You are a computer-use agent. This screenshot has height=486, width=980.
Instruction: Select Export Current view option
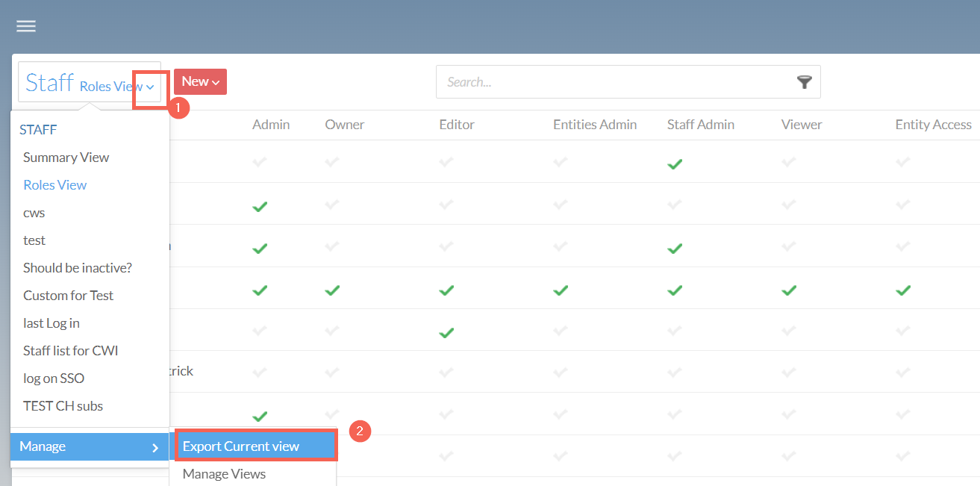pyautogui.click(x=240, y=446)
